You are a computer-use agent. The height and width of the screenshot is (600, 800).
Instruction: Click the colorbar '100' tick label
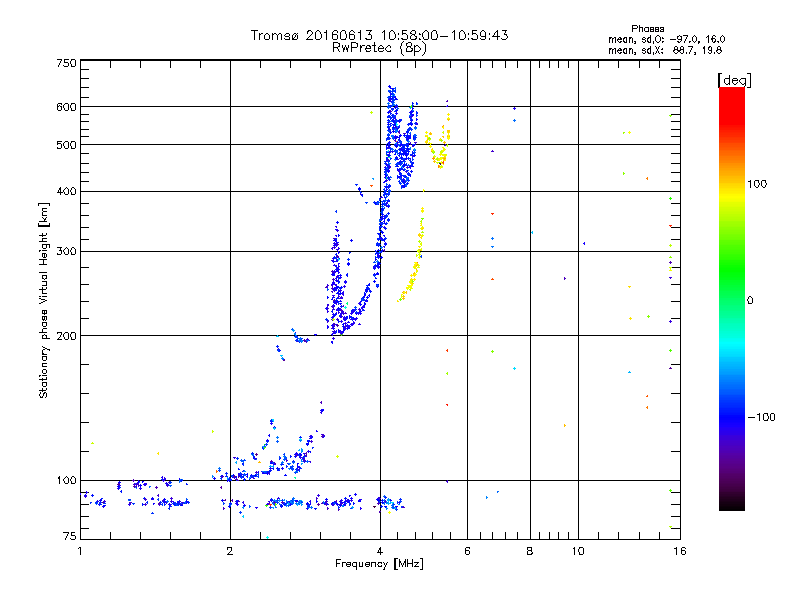757,184
